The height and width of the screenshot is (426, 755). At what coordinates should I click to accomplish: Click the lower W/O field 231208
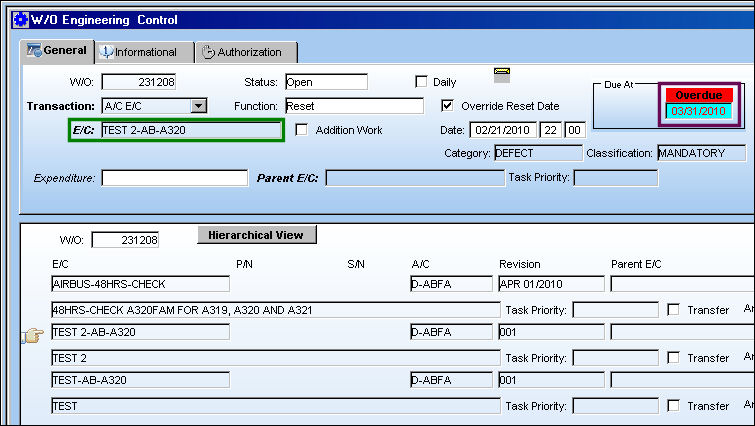[125, 240]
